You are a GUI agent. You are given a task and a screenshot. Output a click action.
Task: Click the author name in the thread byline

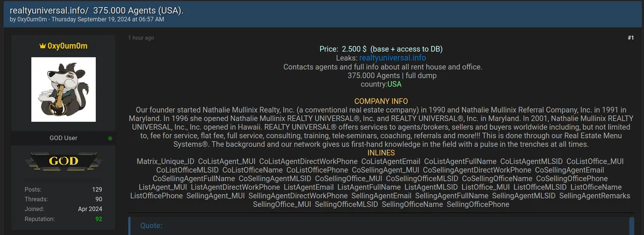pyautogui.click(x=33, y=19)
